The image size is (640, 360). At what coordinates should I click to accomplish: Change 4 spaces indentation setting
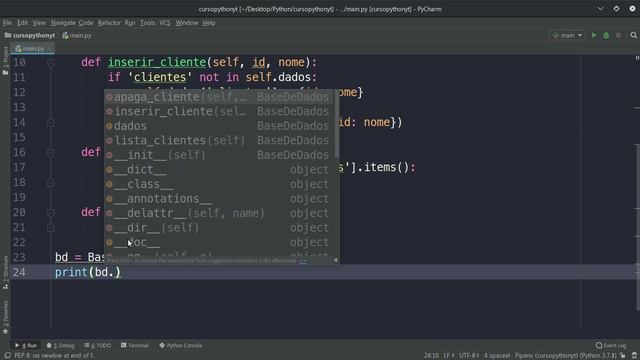[x=497, y=356]
